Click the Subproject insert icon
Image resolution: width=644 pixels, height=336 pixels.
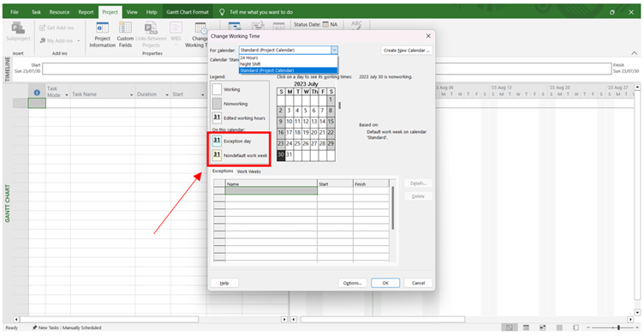tap(18, 28)
